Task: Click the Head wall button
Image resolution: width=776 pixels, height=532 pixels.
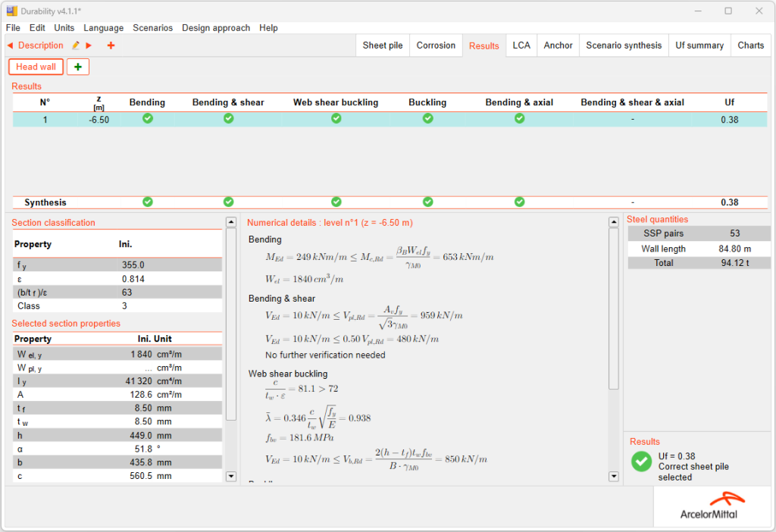Action: [x=36, y=67]
